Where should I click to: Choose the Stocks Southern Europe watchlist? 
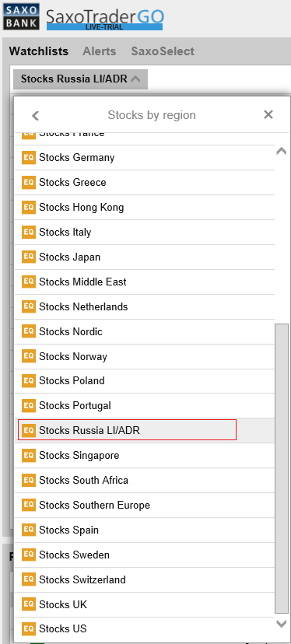145,505
